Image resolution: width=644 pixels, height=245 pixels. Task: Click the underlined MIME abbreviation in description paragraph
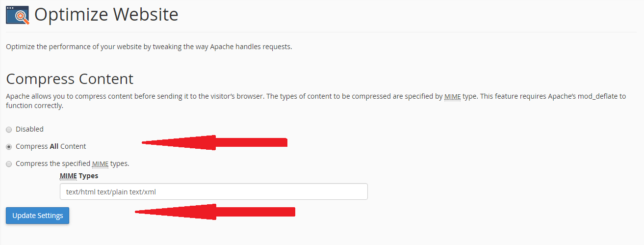point(452,96)
